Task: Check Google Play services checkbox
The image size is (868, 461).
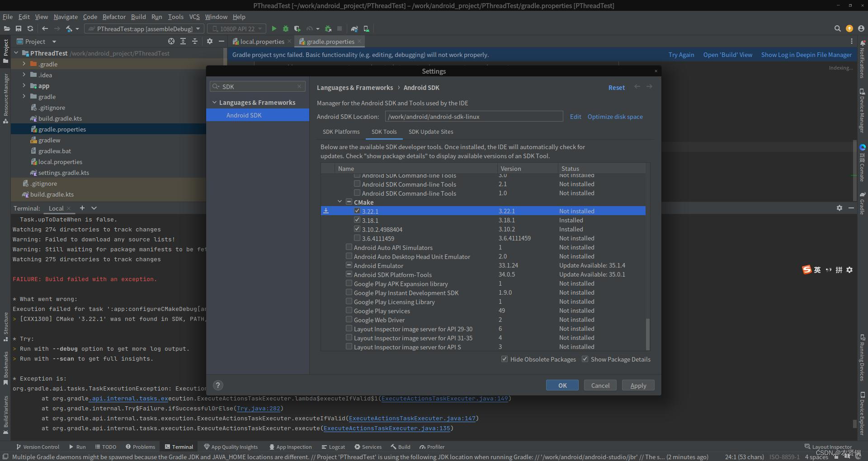Action: point(349,310)
